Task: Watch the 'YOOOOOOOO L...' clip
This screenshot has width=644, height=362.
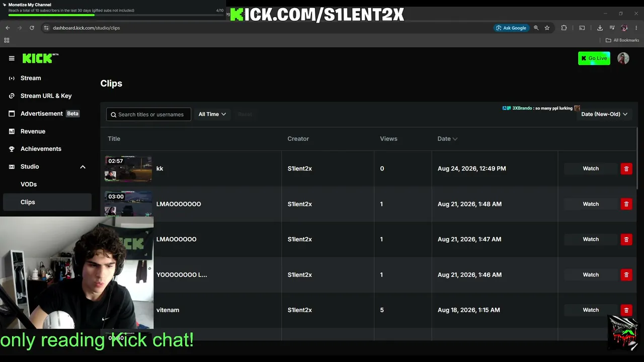Action: tap(591, 275)
